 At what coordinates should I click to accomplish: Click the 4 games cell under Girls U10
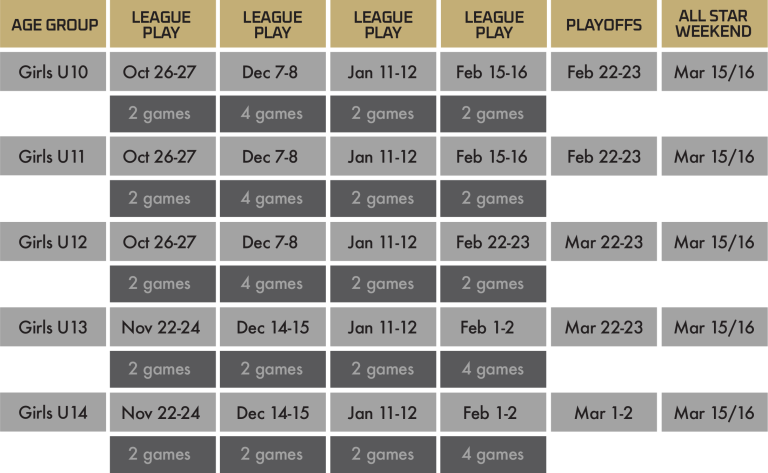273,114
